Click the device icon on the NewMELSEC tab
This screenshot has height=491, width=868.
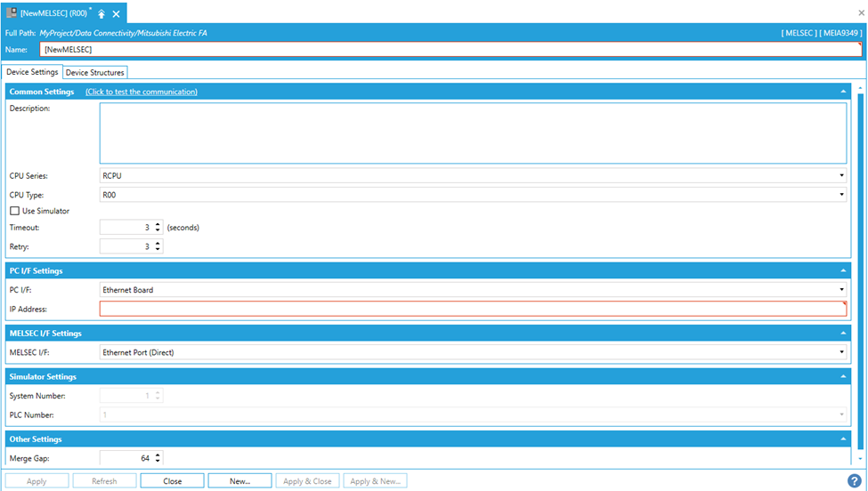[11, 12]
